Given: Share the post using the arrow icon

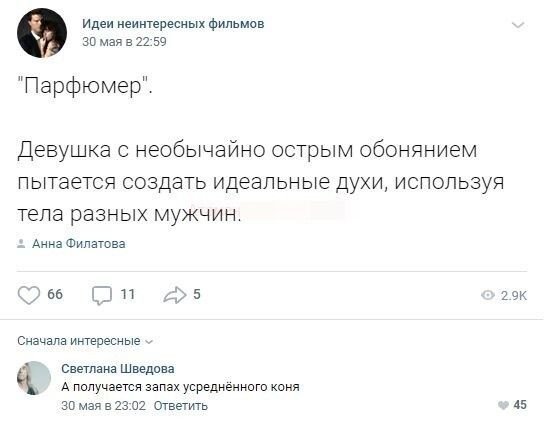Looking at the screenshot, I should [175, 295].
